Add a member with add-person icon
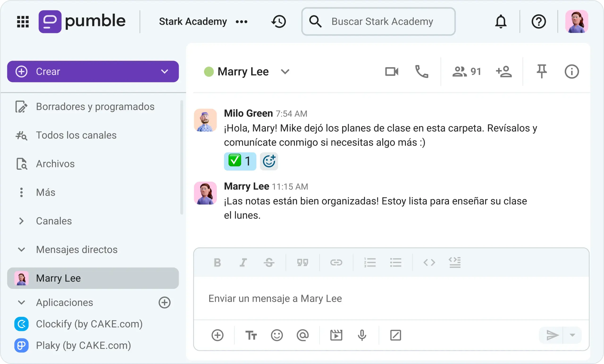 coord(503,71)
